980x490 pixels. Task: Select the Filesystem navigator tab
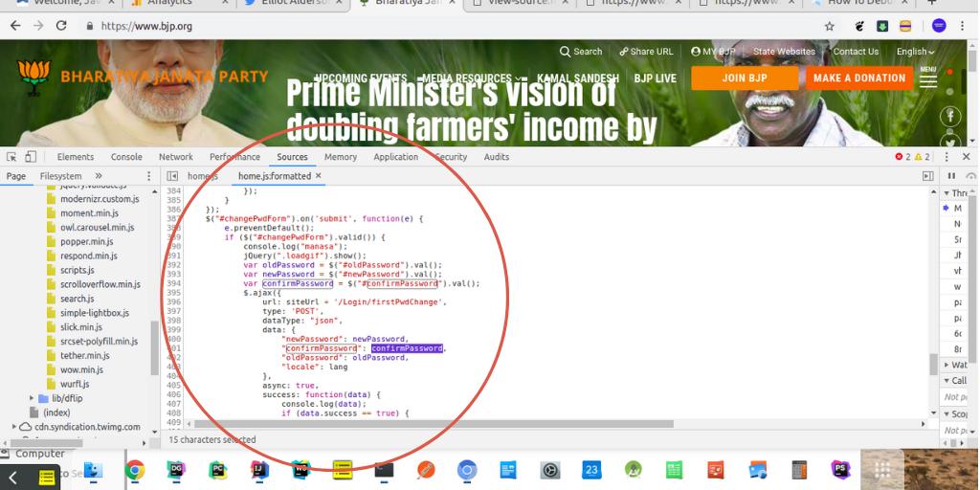point(60,176)
